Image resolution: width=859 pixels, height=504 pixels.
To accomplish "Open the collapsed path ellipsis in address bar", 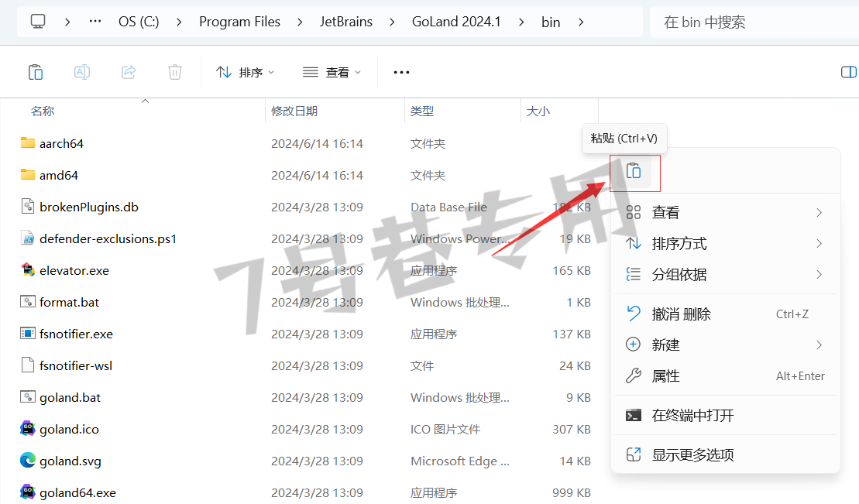I will [x=95, y=22].
